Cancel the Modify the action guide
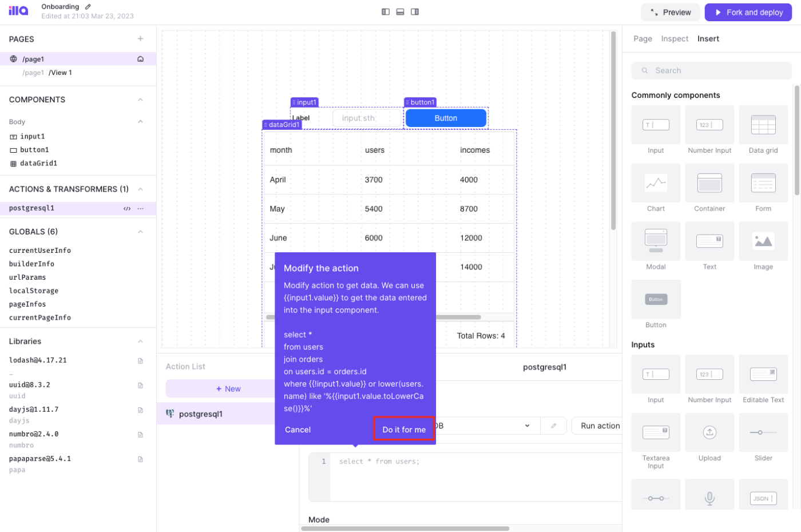Image resolution: width=801 pixels, height=532 pixels. pyautogui.click(x=298, y=430)
